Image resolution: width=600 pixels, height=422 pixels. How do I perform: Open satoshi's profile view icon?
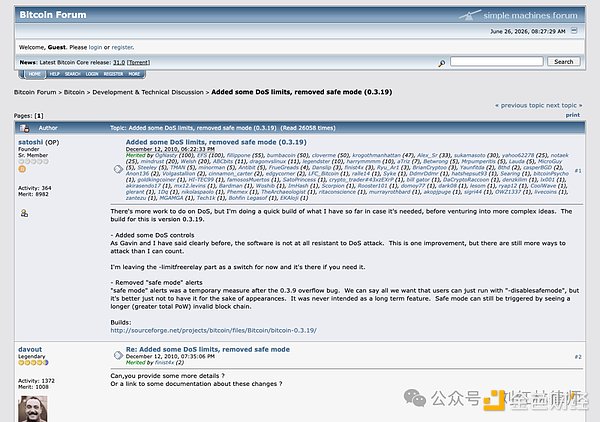24,213
